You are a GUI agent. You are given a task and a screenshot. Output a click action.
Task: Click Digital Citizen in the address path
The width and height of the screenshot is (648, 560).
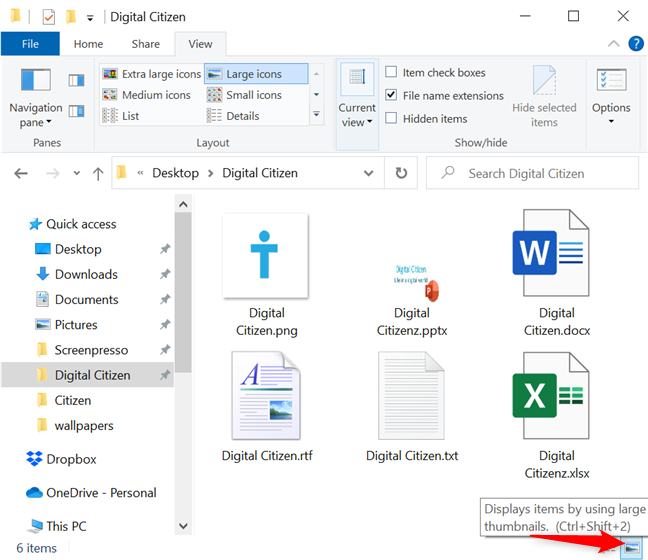(260, 173)
